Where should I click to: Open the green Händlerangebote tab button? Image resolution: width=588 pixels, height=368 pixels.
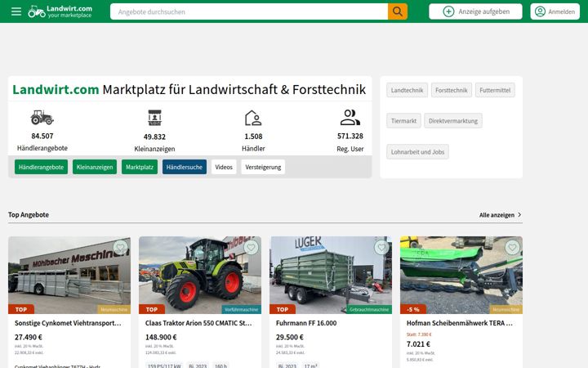coord(42,167)
